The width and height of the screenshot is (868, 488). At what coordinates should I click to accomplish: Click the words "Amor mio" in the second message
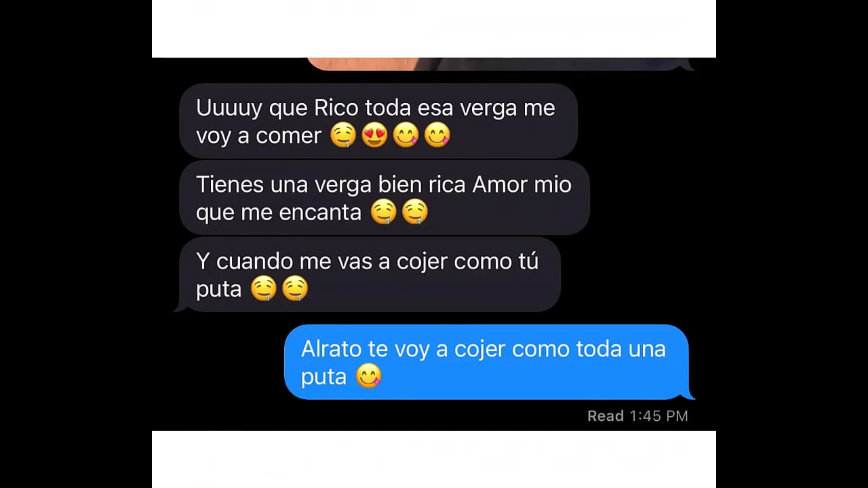(521, 184)
